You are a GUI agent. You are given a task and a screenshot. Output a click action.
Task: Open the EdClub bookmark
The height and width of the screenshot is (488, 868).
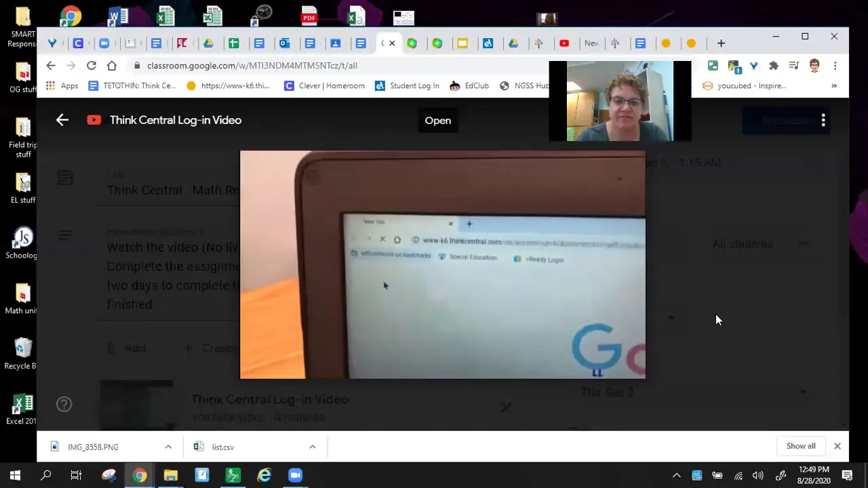click(x=469, y=86)
